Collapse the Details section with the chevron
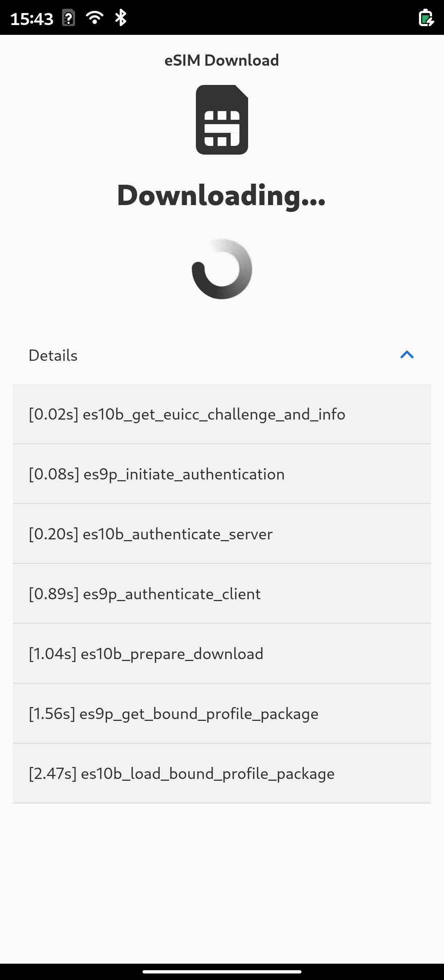Viewport: 444px width, 980px height. (407, 355)
